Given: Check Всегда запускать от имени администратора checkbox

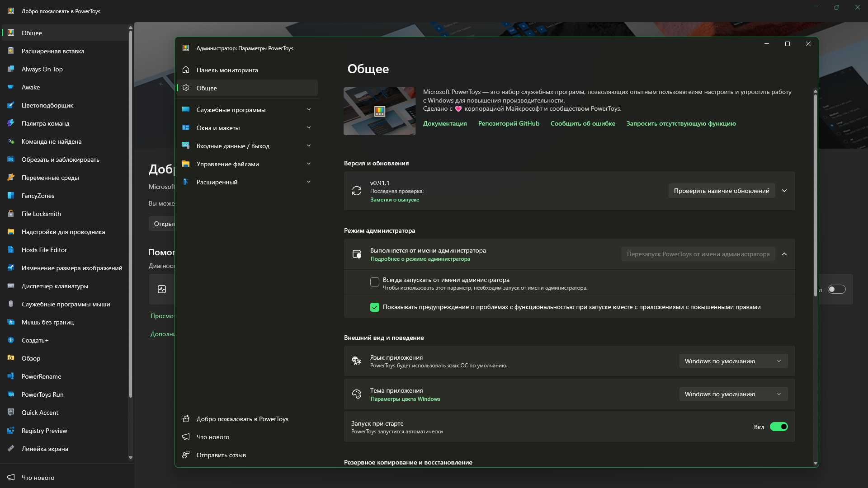Looking at the screenshot, I should coord(374,282).
